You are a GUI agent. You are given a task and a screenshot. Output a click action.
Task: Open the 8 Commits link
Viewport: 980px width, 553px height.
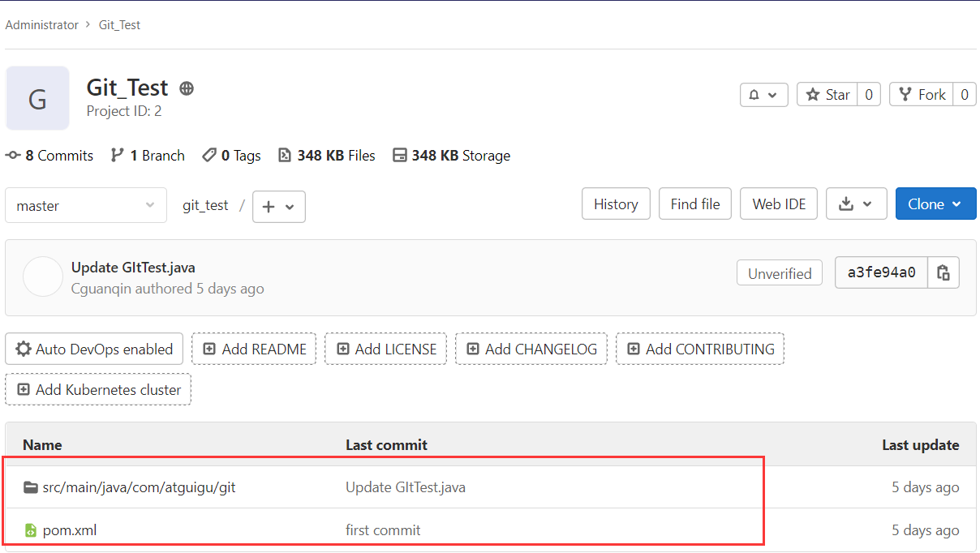(49, 156)
